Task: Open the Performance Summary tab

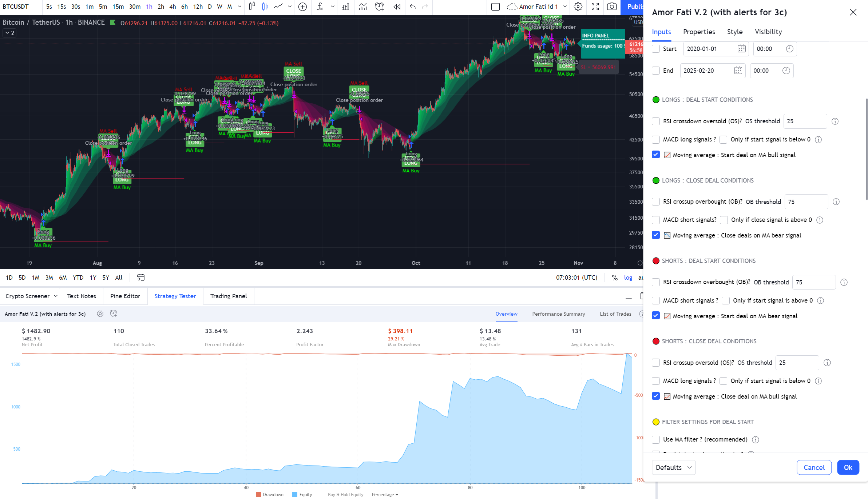Action: pyautogui.click(x=558, y=314)
